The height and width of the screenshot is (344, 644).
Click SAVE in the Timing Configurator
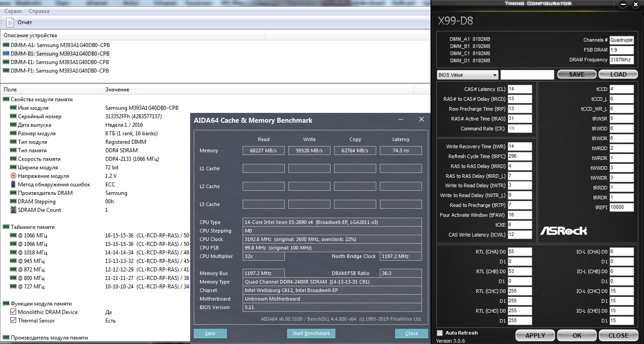(x=577, y=75)
